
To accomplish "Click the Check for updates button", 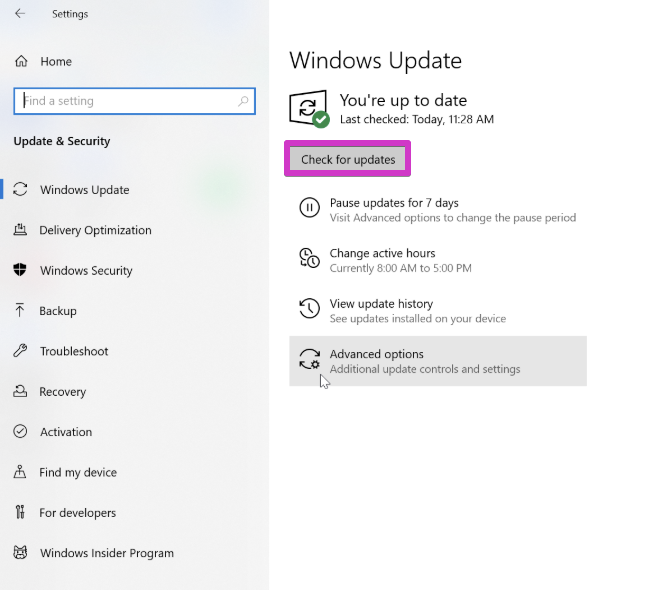I will [x=348, y=159].
